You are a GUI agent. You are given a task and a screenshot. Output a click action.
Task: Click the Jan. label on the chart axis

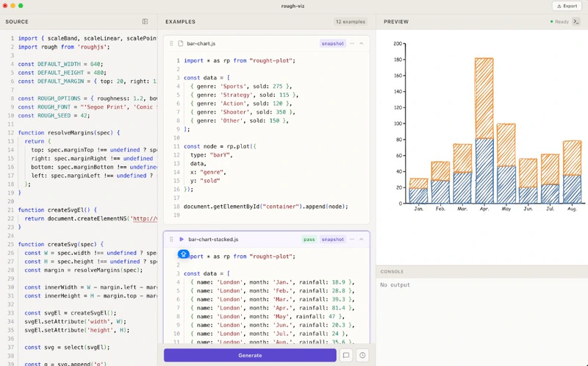pyautogui.click(x=418, y=209)
